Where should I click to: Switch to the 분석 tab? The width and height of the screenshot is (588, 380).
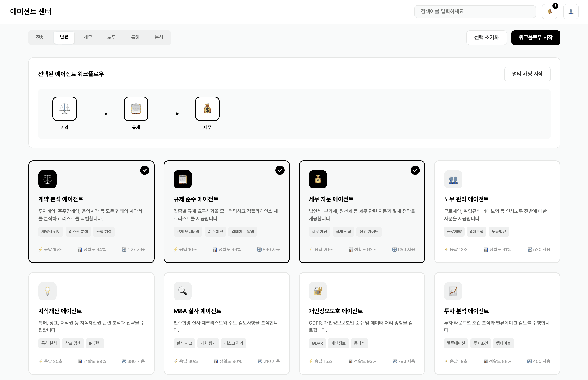[x=159, y=38]
